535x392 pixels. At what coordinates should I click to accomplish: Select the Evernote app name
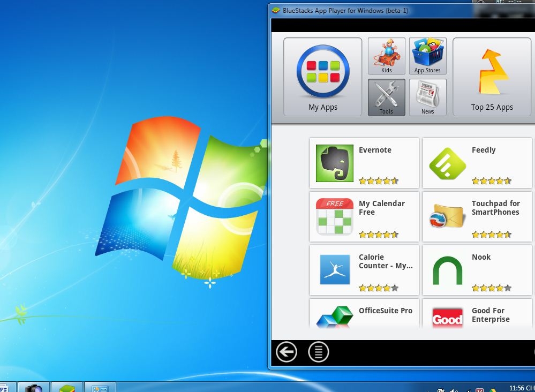(375, 150)
